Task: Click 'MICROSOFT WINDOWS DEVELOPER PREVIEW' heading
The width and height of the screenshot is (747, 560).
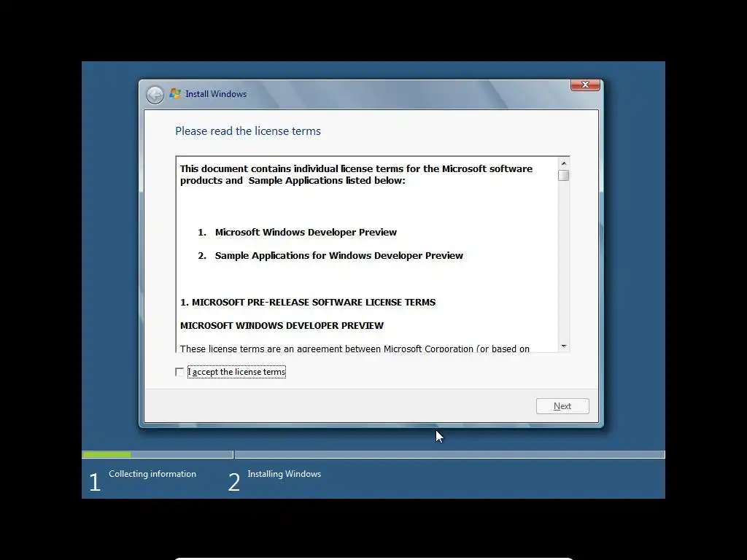Action: coord(282,326)
